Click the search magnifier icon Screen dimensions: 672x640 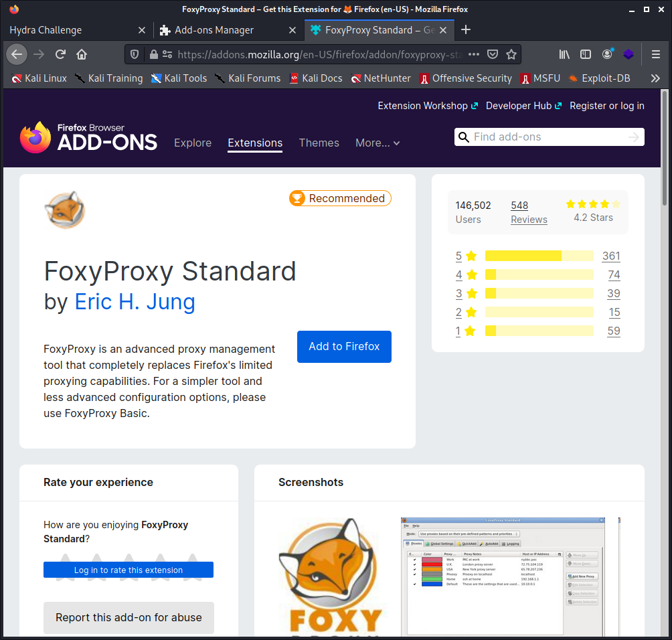click(464, 137)
